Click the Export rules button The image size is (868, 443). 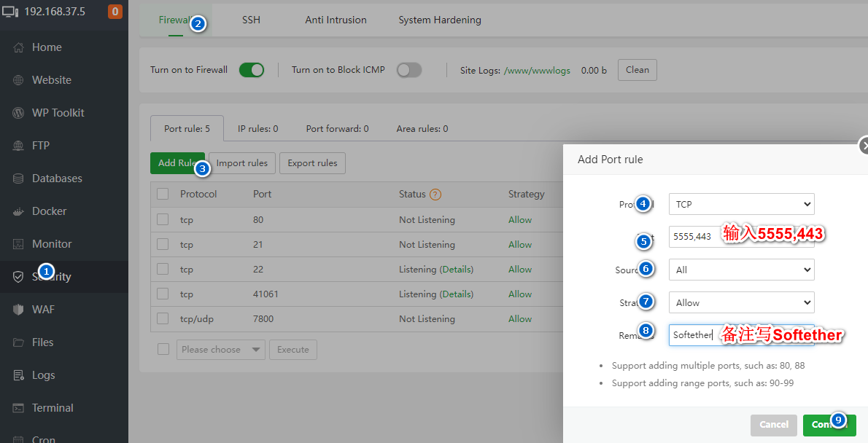312,163
